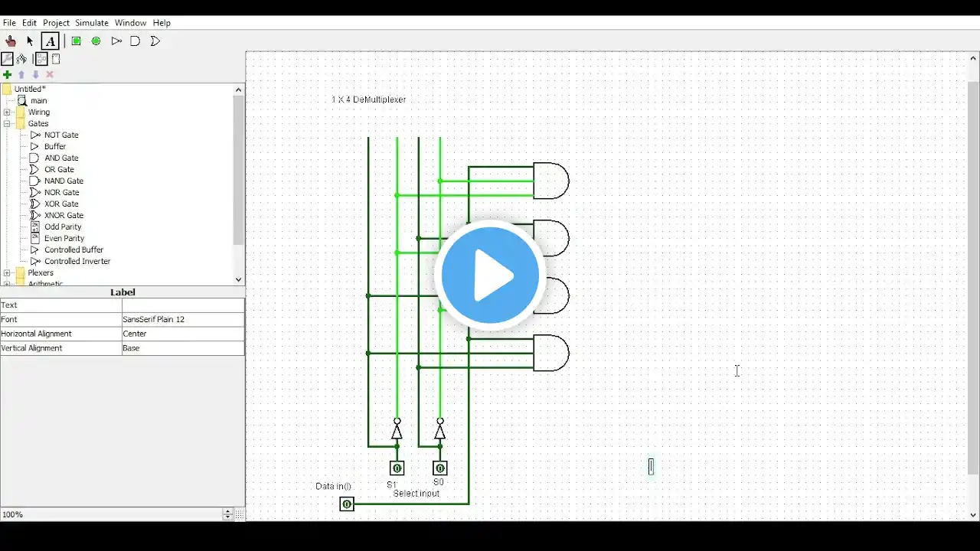
Task: Toggle the grid display button beside zoom
Action: [239, 514]
